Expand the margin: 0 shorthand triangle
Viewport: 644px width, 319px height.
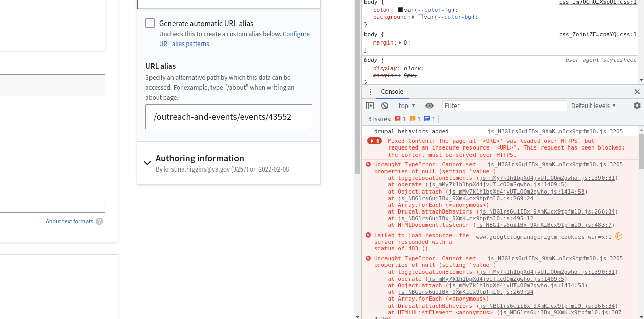click(x=400, y=42)
